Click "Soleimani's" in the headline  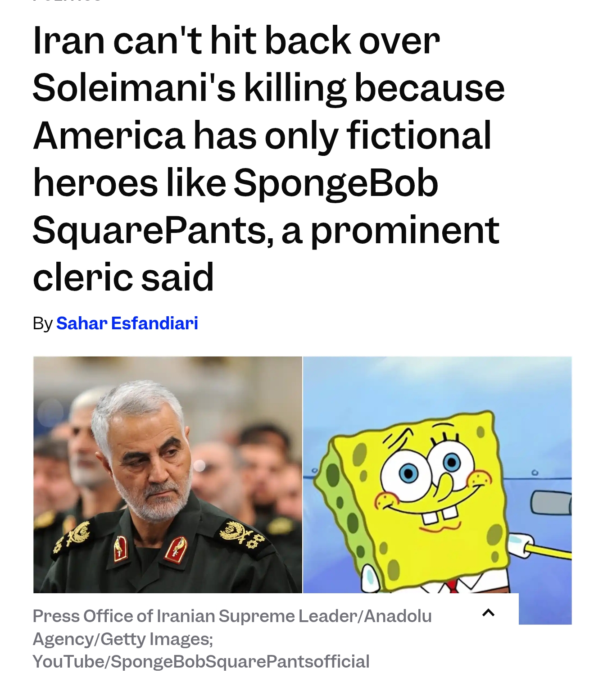[133, 88]
